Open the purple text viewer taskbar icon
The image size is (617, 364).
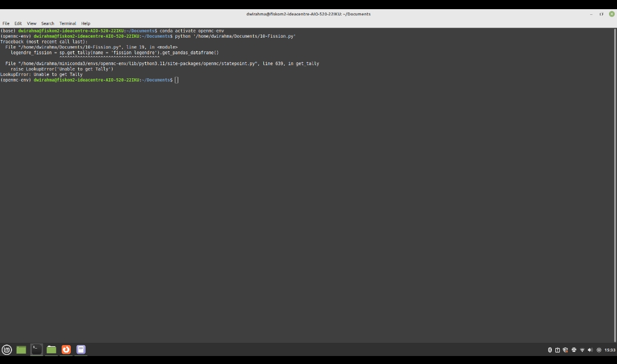click(81, 350)
